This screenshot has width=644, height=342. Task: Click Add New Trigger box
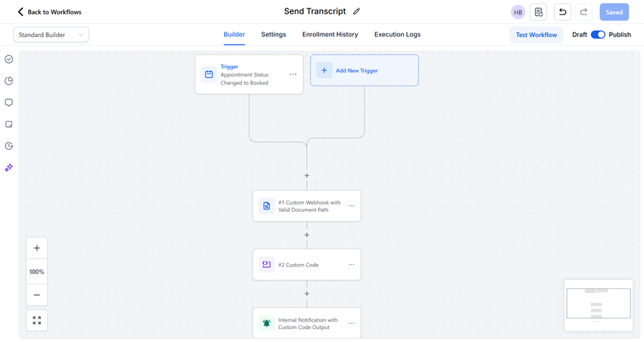pyautogui.click(x=364, y=70)
